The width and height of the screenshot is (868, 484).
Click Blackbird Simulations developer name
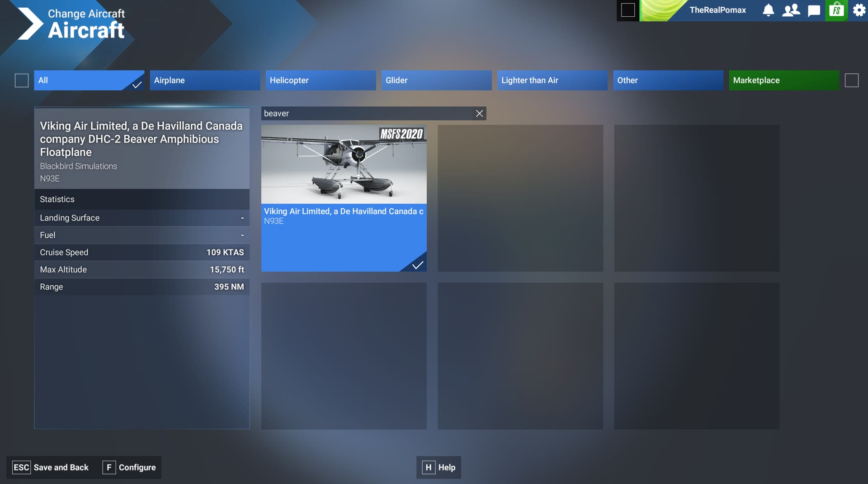pos(78,166)
